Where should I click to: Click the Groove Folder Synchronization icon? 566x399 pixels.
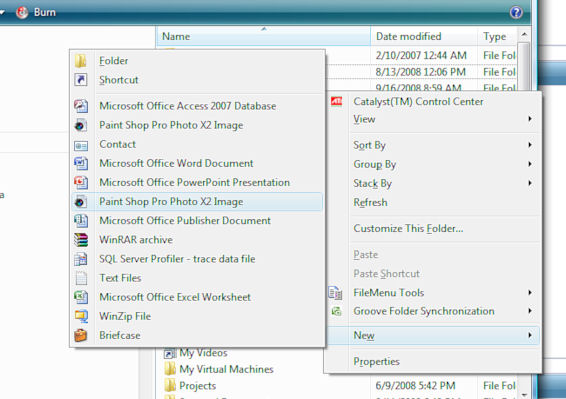pos(336,311)
